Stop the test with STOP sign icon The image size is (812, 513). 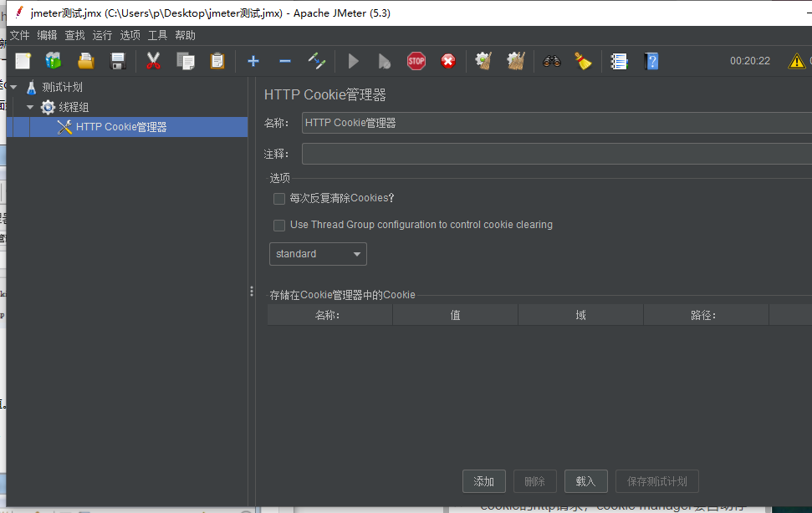(416, 61)
